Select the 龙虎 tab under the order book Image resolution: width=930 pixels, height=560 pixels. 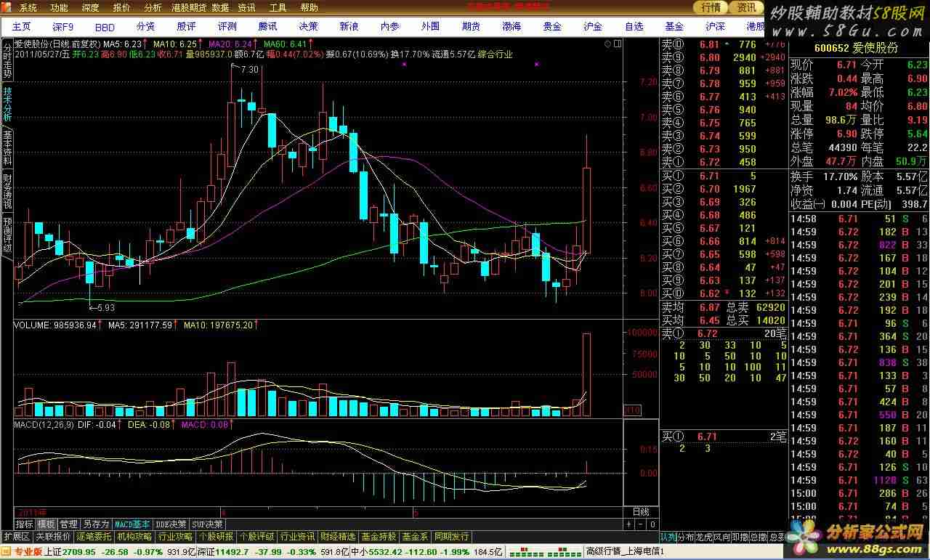coord(703,537)
